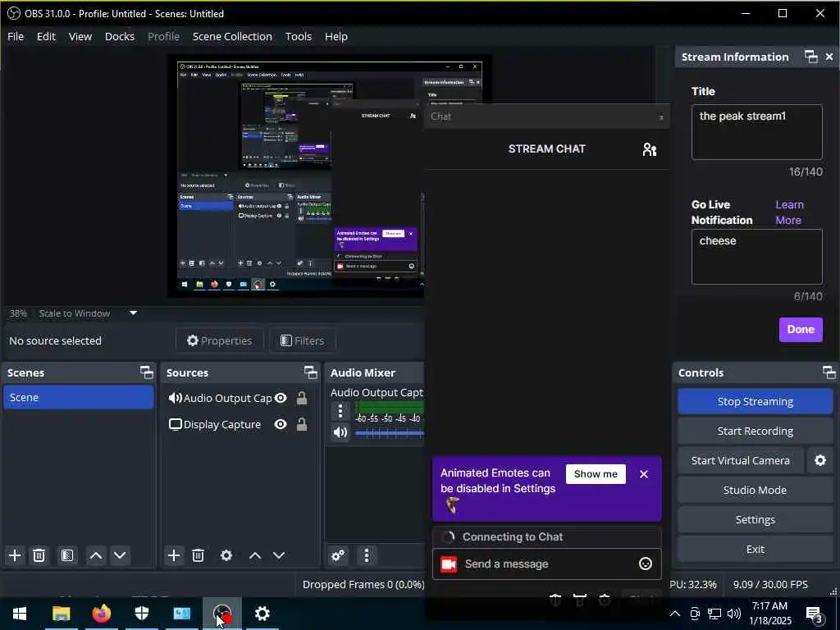Open virtual camera settings gear
840x630 pixels.
tap(820, 461)
